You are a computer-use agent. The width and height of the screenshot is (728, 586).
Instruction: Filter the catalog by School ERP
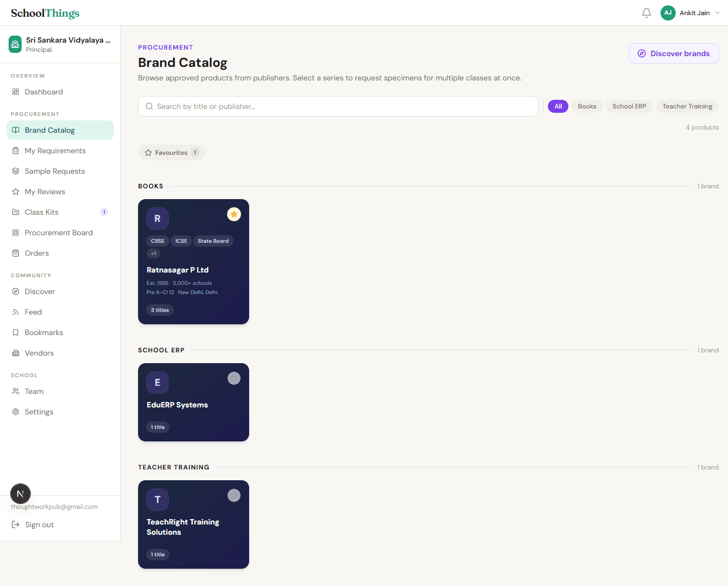click(629, 106)
